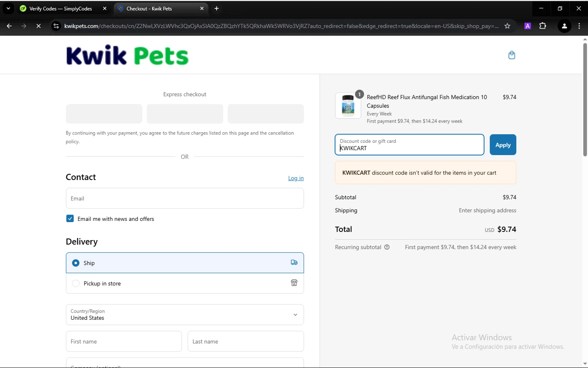Screen dimensions: 588x368
Task: Open the purple A extension icon
Action: tap(528, 26)
